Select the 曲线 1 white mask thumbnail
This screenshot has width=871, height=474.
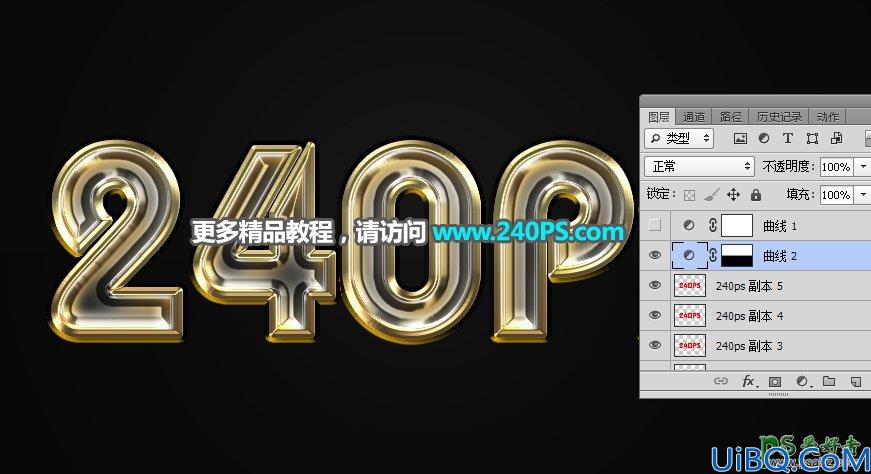pos(737,226)
